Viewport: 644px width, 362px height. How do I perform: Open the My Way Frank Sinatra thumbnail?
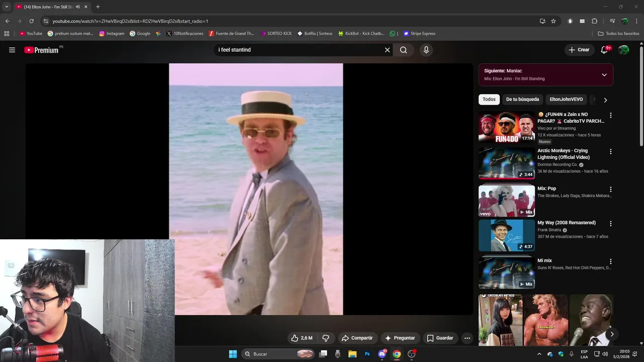click(x=507, y=235)
